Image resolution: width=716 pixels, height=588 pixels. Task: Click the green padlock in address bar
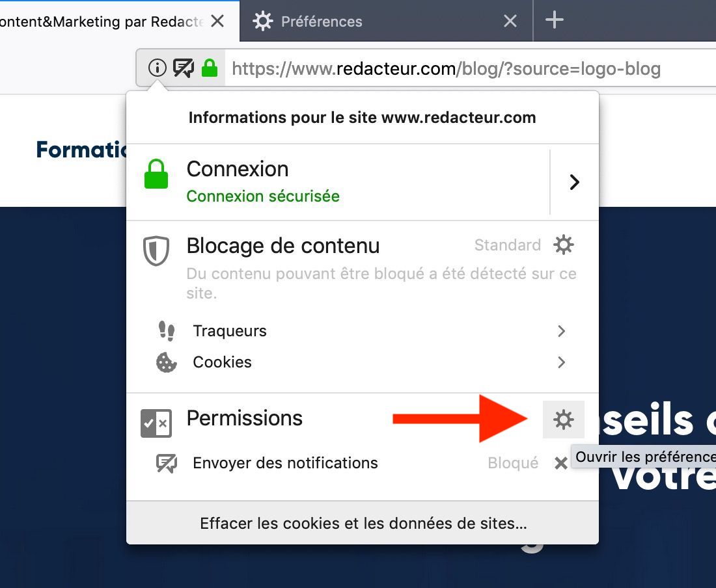[x=210, y=68]
